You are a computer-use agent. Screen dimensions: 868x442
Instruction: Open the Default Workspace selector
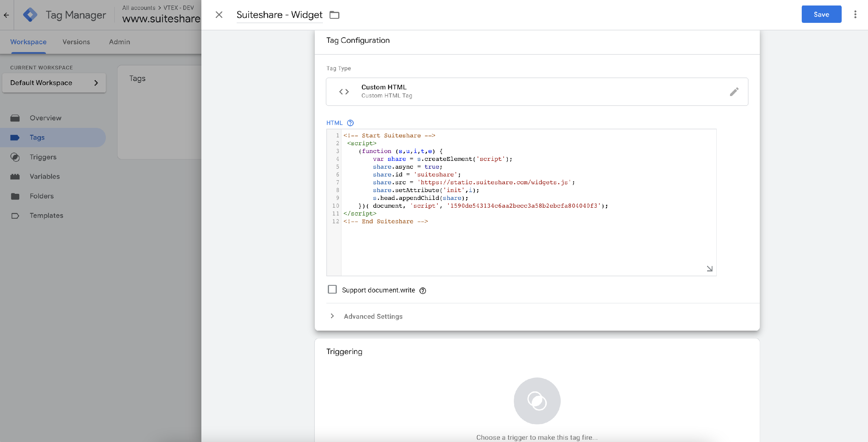point(54,82)
